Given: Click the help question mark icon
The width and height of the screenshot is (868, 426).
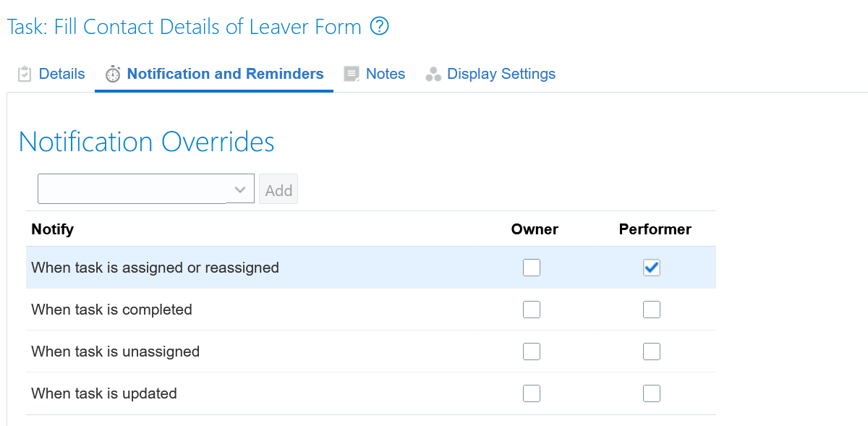Looking at the screenshot, I should [379, 27].
